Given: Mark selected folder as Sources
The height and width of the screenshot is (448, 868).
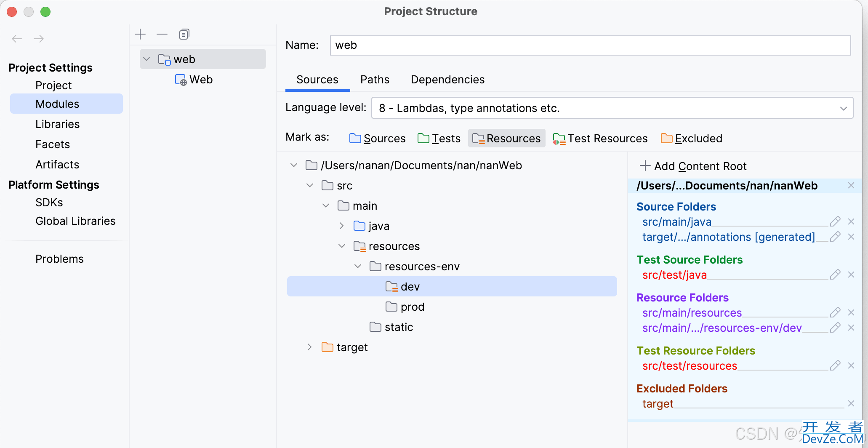Looking at the screenshot, I should pyautogui.click(x=377, y=139).
